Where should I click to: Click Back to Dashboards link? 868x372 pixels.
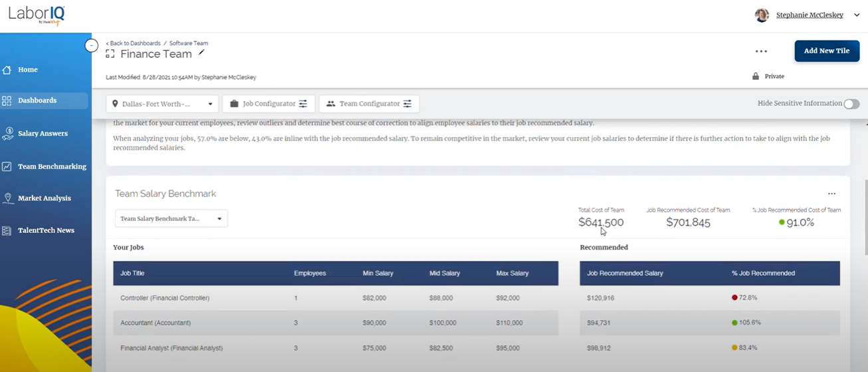(x=133, y=43)
